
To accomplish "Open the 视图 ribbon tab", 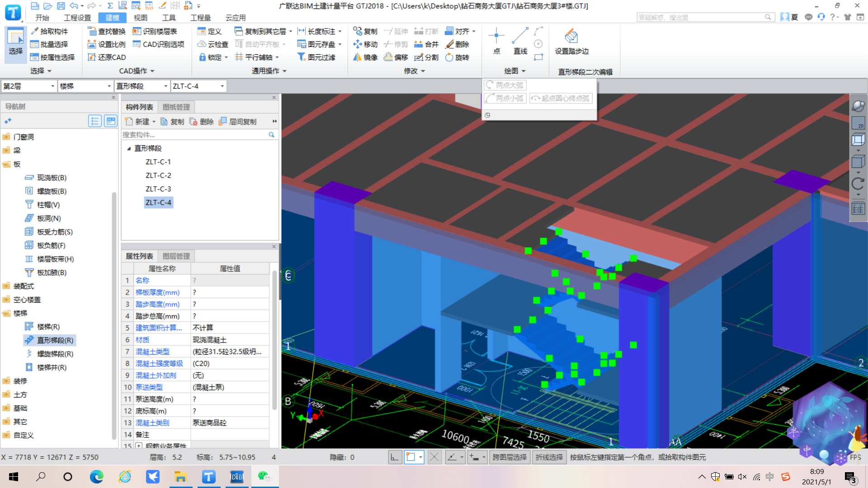I will [140, 18].
